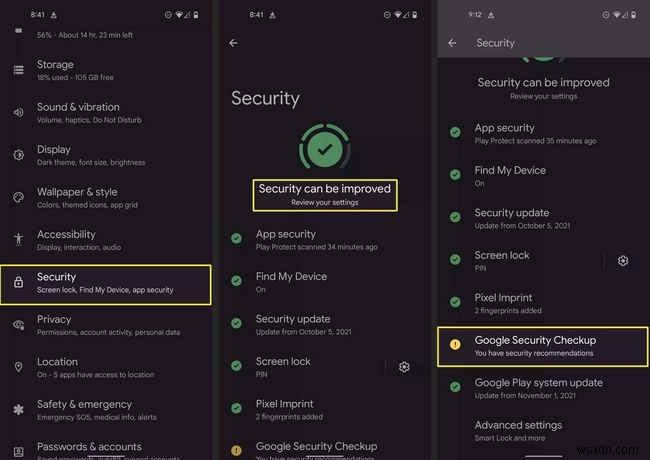Open Screen lock PIN in middle screen
Viewport: 650px width, 460px height.
pyautogui.click(x=303, y=367)
